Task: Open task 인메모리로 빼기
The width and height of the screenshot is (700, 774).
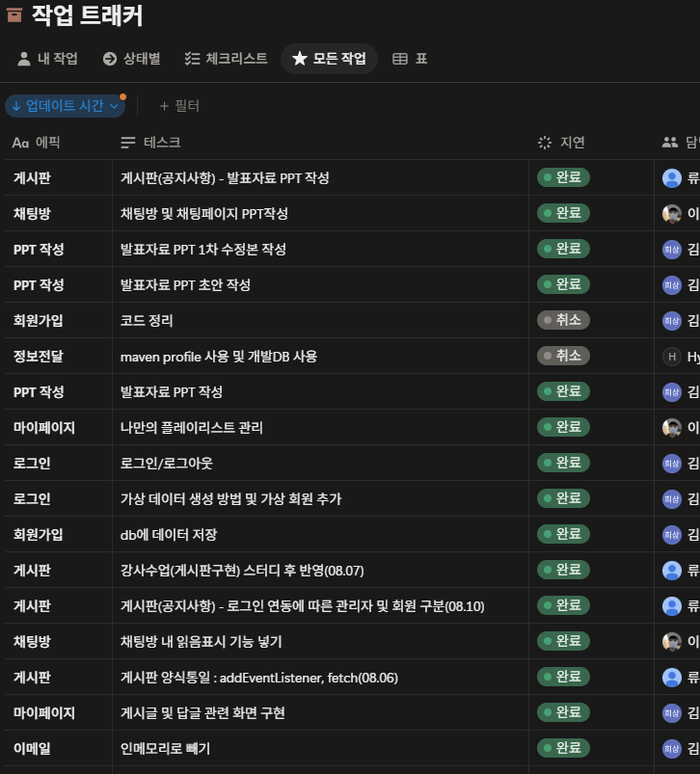Action: [166, 749]
